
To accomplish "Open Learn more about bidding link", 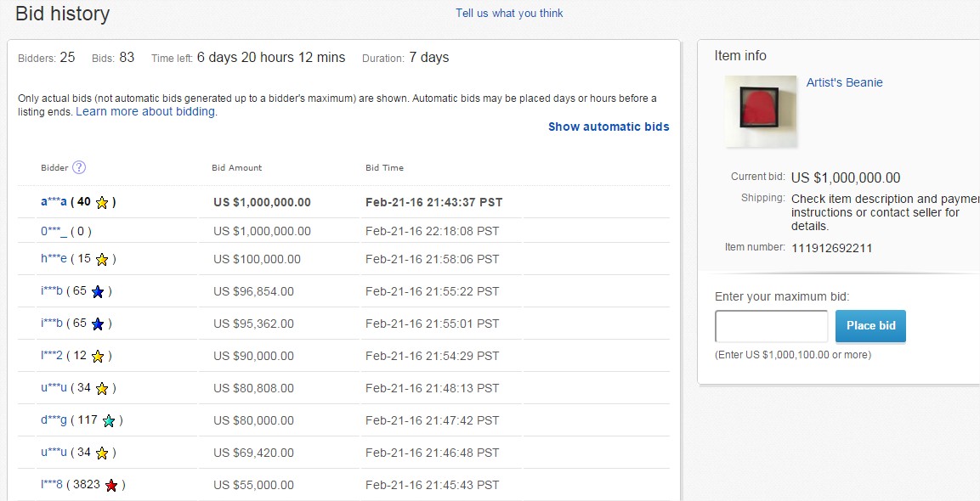I will 145,111.
